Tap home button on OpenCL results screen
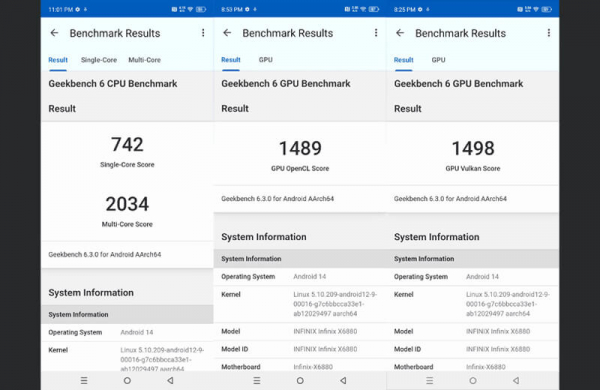 (300, 380)
